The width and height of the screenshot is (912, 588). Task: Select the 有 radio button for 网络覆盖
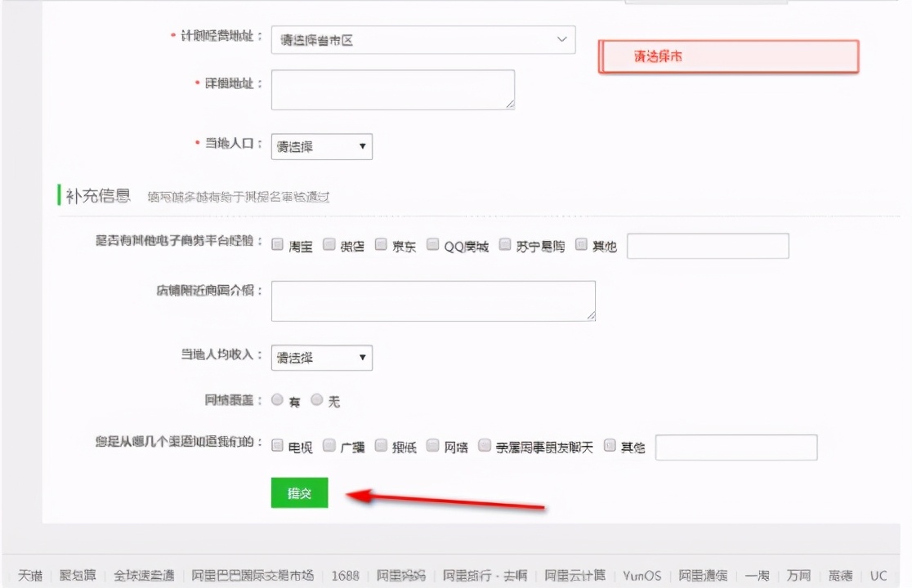277,400
